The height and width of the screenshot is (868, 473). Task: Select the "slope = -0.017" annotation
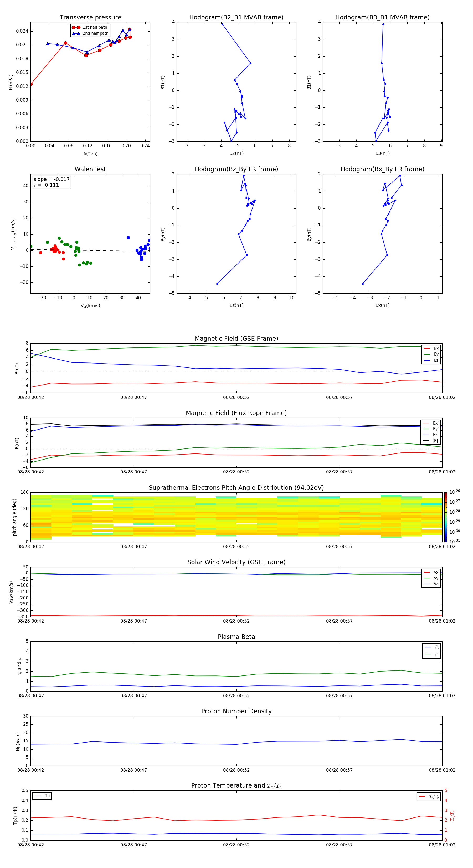coord(52,179)
